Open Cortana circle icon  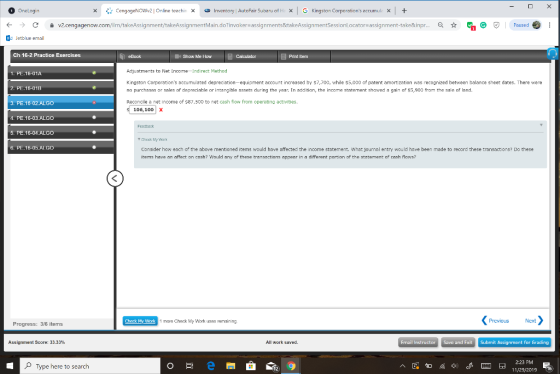pyautogui.click(x=170, y=366)
